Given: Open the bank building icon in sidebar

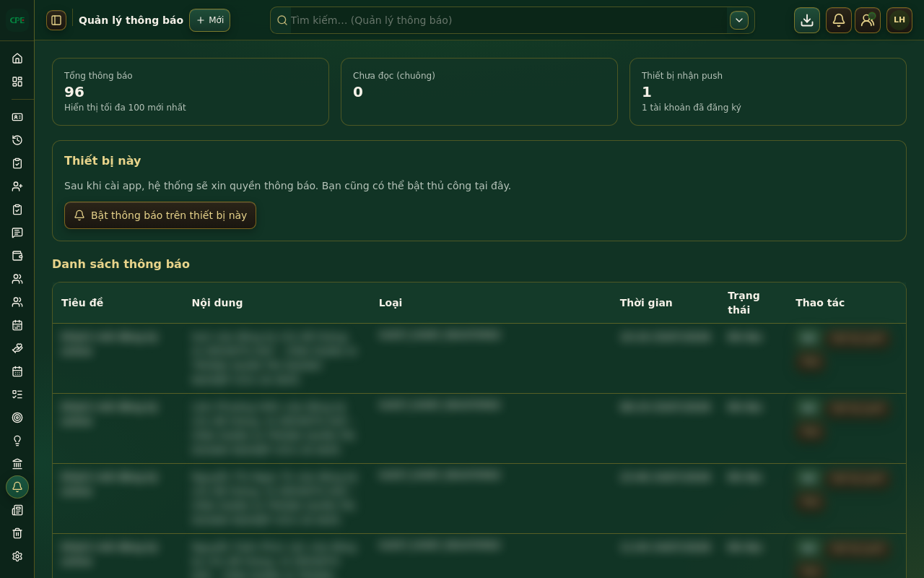Looking at the screenshot, I should coord(17,464).
